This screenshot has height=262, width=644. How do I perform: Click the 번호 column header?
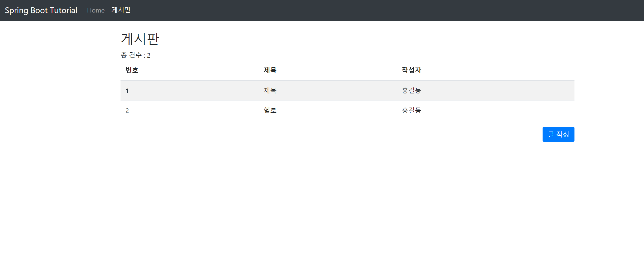tap(132, 70)
